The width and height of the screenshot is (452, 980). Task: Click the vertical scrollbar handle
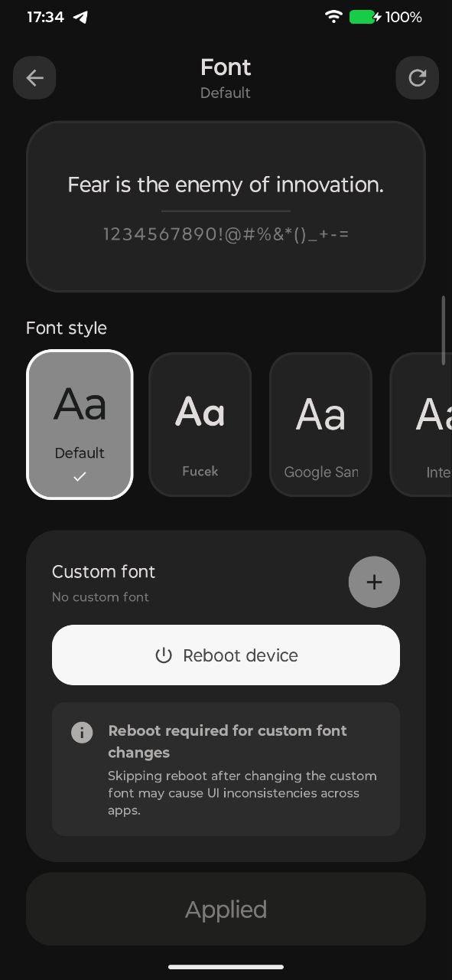[x=443, y=330]
